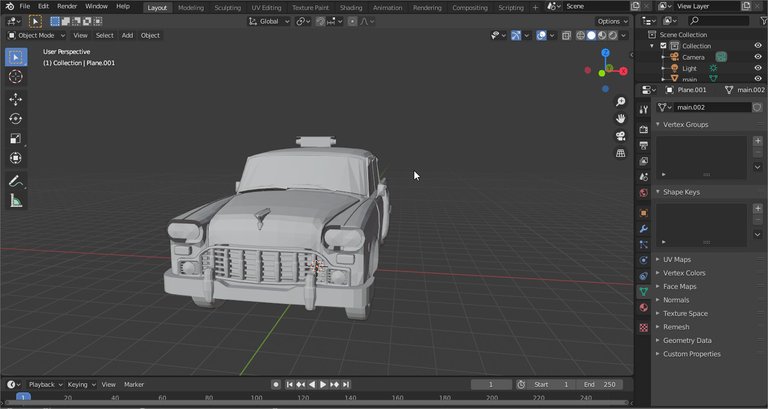
Task: Click the zoom view magnifier icon
Action: [621, 101]
